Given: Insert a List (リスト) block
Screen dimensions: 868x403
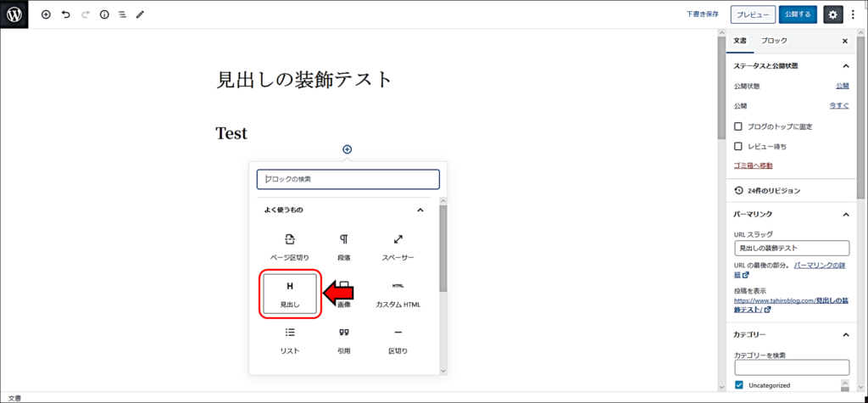Looking at the screenshot, I should (290, 340).
